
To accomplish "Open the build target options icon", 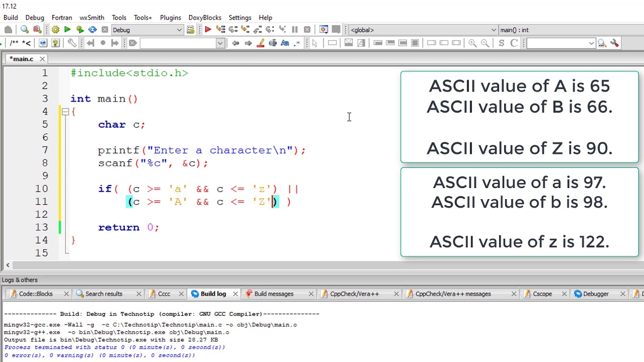I will pos(191,30).
